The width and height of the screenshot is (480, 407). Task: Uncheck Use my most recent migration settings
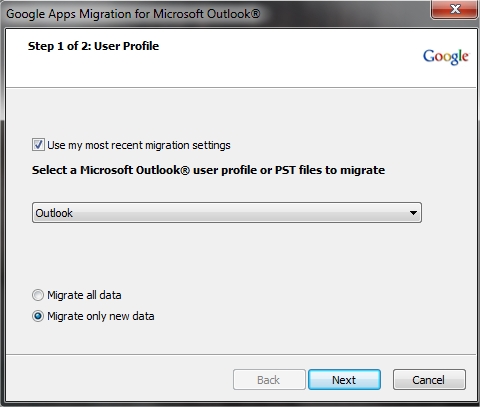coord(38,145)
